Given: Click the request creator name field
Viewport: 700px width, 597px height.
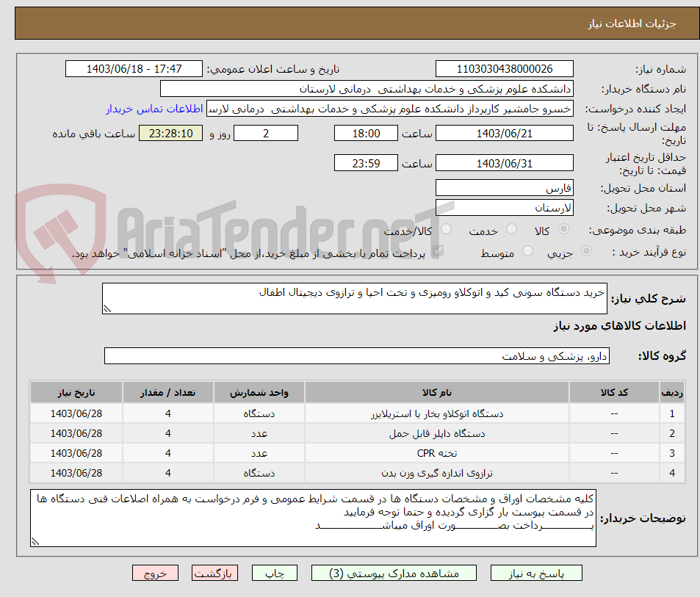Looking at the screenshot, I should point(390,109).
